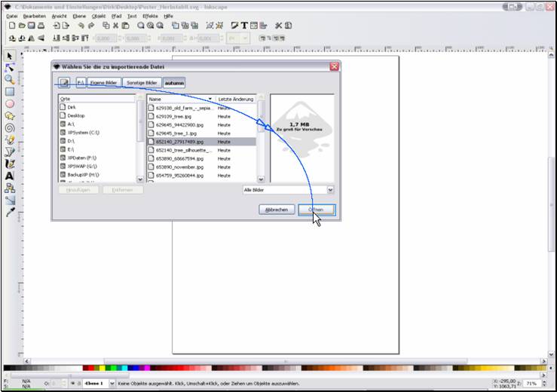Click the Calligraphy pen tool
The image size is (557, 392).
coord(10,164)
